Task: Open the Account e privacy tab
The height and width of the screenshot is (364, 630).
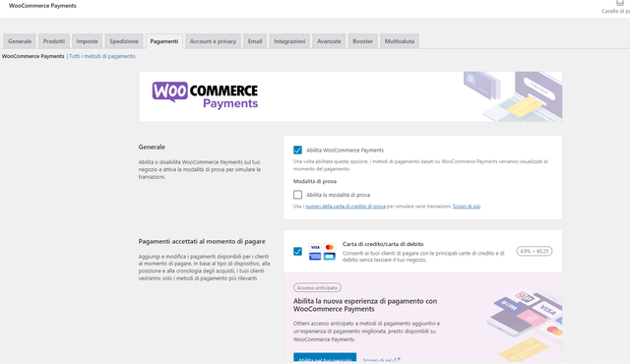Action: 213,41
